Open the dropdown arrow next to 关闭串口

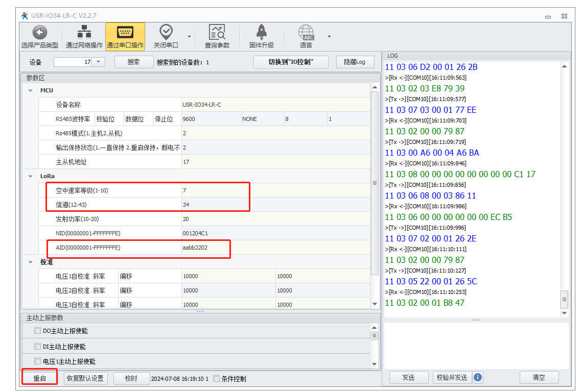pyautogui.click(x=190, y=37)
